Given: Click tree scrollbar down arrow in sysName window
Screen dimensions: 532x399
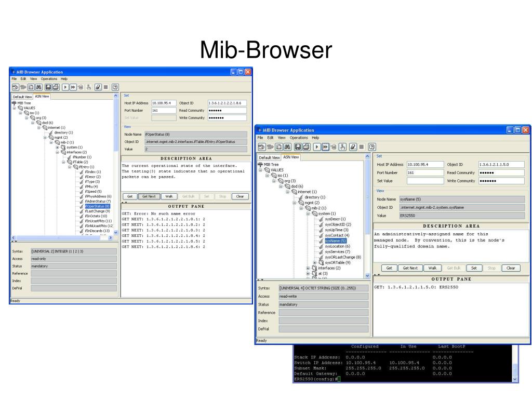Looking at the screenshot, I should pyautogui.click(x=367, y=275).
